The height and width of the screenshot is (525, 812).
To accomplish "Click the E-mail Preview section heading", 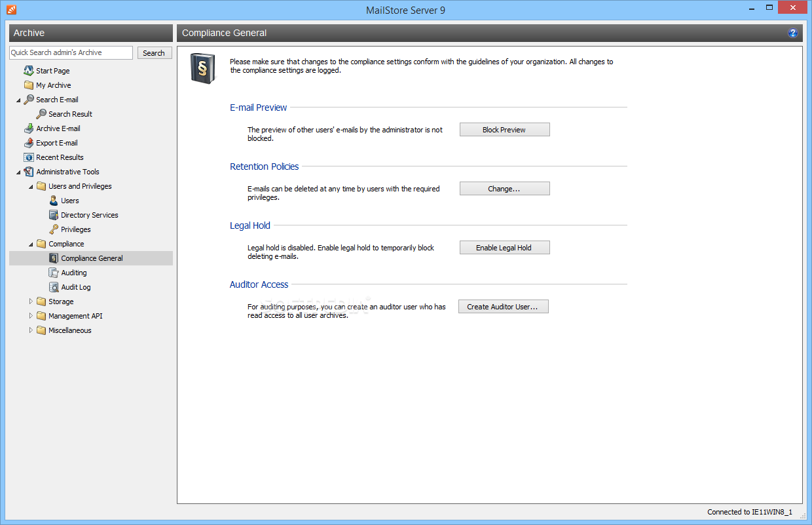I will pyautogui.click(x=258, y=107).
